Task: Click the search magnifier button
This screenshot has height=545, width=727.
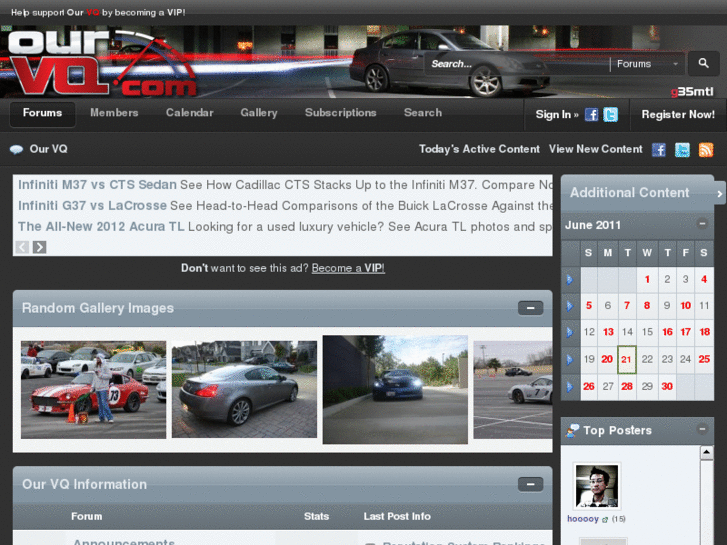Action: pyautogui.click(x=703, y=64)
